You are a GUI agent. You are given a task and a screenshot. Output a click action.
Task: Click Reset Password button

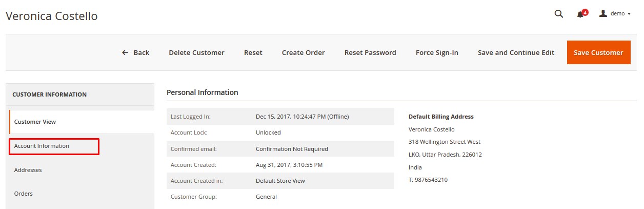(370, 52)
